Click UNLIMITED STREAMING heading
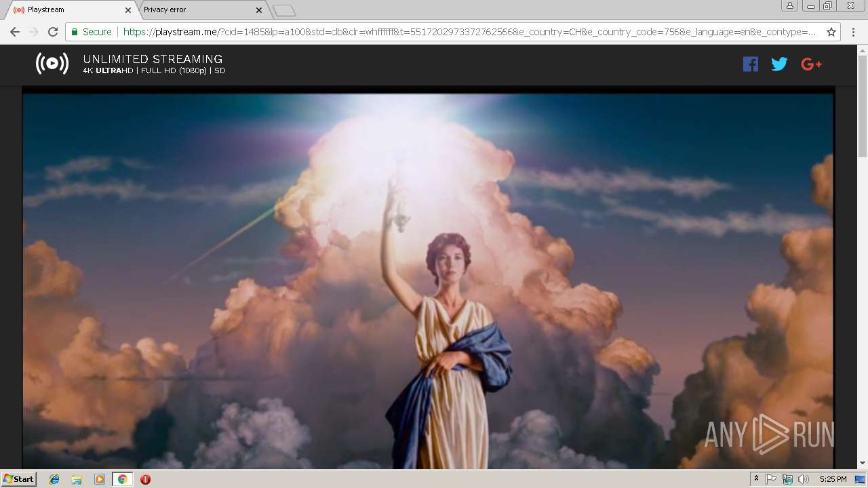Screen dimensions: 868x488 click(153, 59)
